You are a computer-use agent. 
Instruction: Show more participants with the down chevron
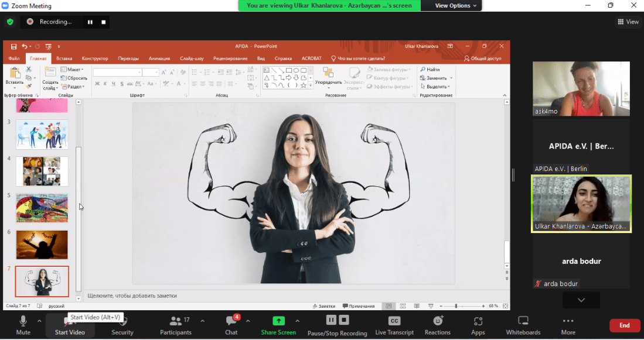click(581, 300)
